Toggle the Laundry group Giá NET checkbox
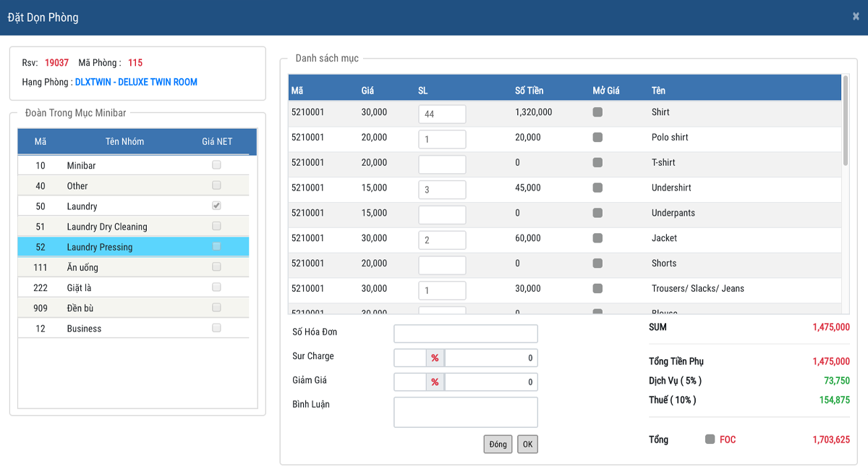Viewport: 868px width, 475px height. click(x=216, y=206)
